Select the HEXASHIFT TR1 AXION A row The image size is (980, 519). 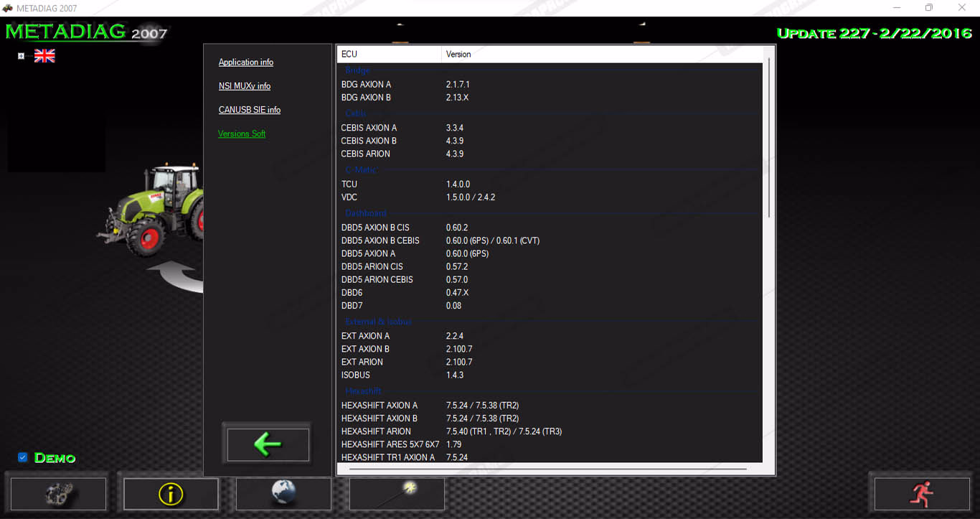point(550,457)
